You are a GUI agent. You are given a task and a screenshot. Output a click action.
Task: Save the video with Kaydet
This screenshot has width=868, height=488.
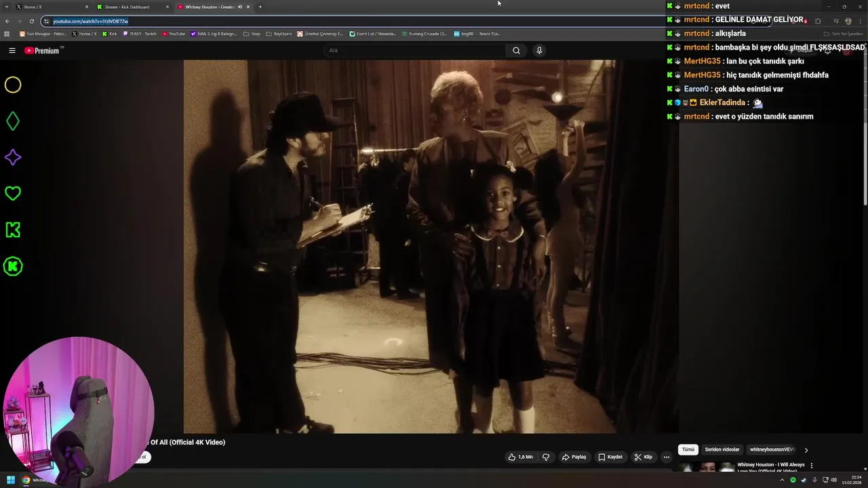[610, 457]
